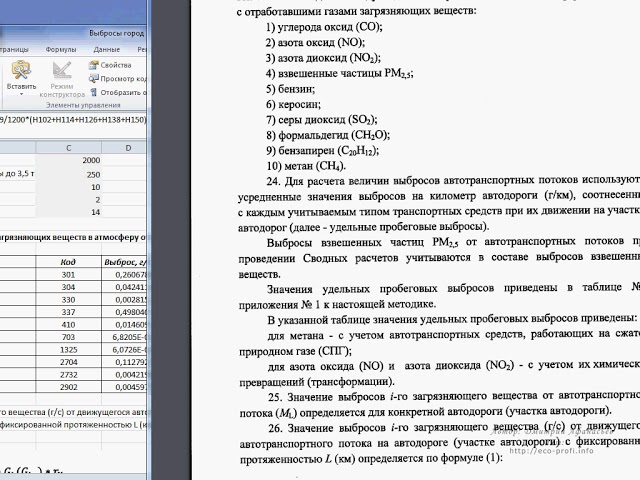The image size is (640, 480).
Task: Open the partially visible страницы ribbon tab
Action: (x=14, y=49)
